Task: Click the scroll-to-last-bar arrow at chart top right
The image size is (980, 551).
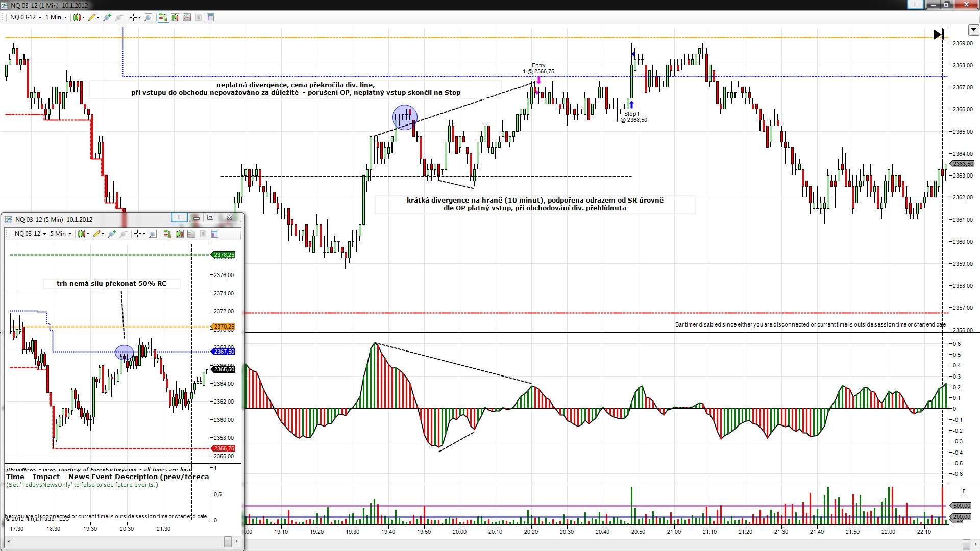Action: (x=938, y=34)
